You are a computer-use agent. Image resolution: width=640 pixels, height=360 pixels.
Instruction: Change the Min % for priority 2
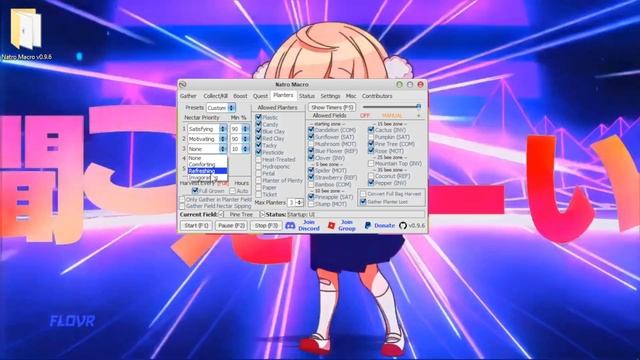pos(240,139)
